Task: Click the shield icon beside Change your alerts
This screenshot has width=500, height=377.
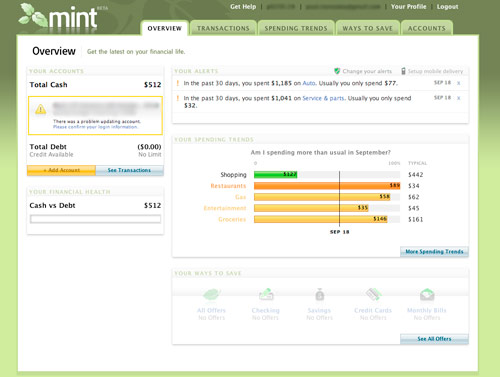Action: tap(337, 71)
